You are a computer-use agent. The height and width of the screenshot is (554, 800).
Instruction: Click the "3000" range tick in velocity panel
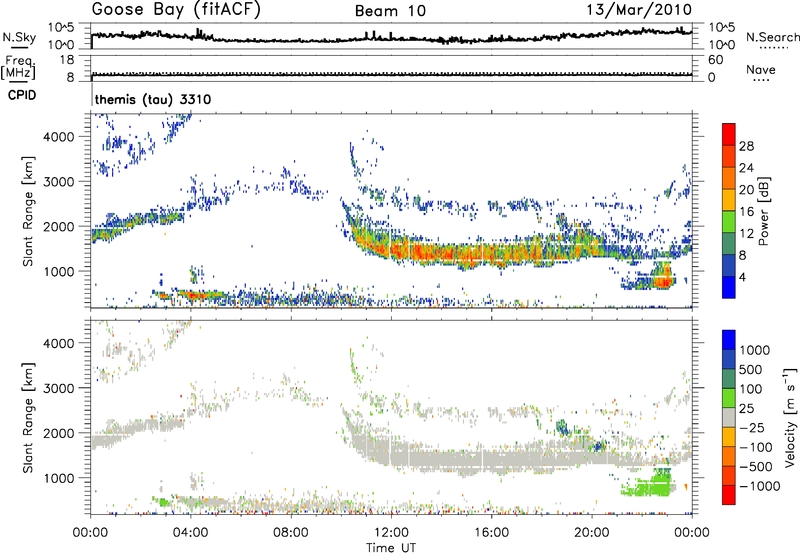58,388
